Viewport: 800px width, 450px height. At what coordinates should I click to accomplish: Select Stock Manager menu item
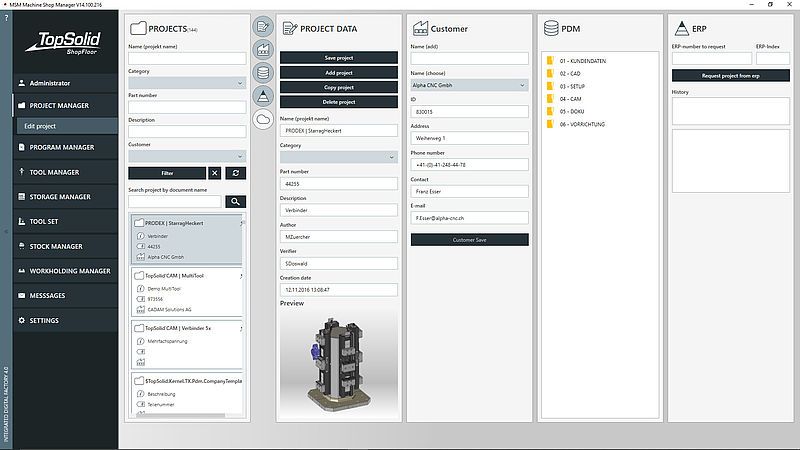click(62, 246)
